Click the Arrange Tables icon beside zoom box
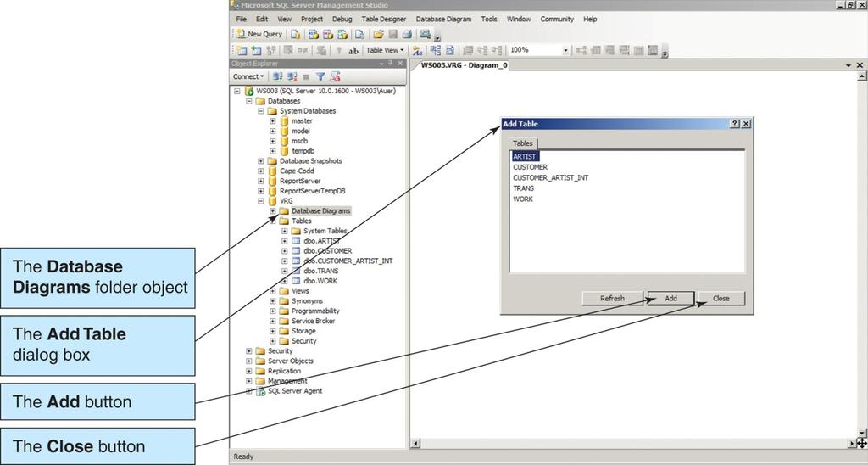Image resolution: width=868 pixels, height=465 pixels. tap(497, 50)
